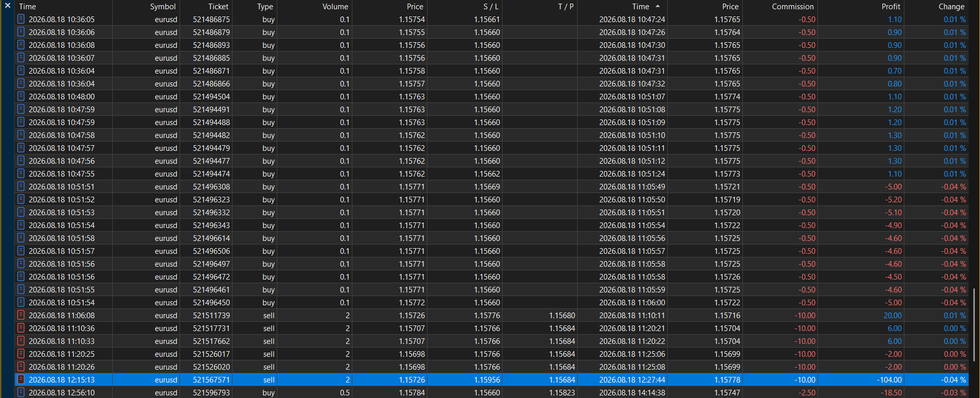
Task: Click the S/L value 1.15661
Action: (487, 20)
